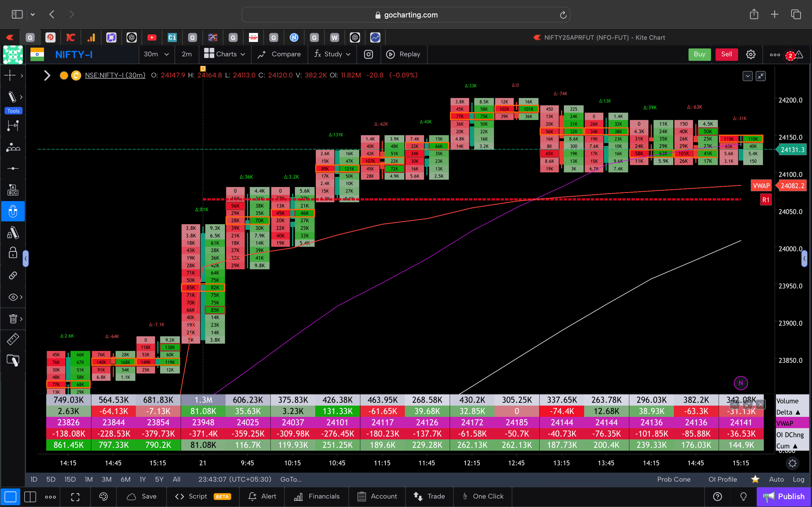This screenshot has height=507, width=812.
Task: Open the color palette picker
Action: [103, 497]
